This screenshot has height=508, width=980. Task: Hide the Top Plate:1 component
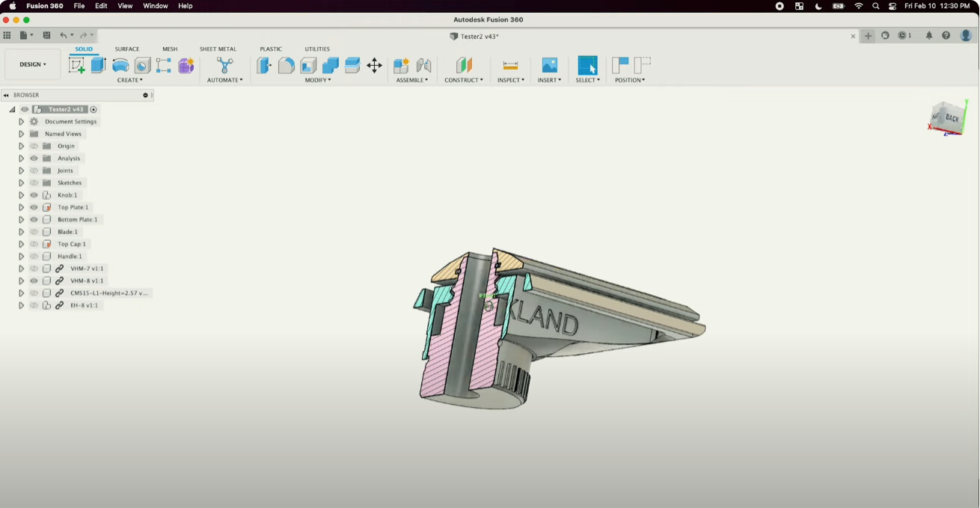(x=34, y=207)
